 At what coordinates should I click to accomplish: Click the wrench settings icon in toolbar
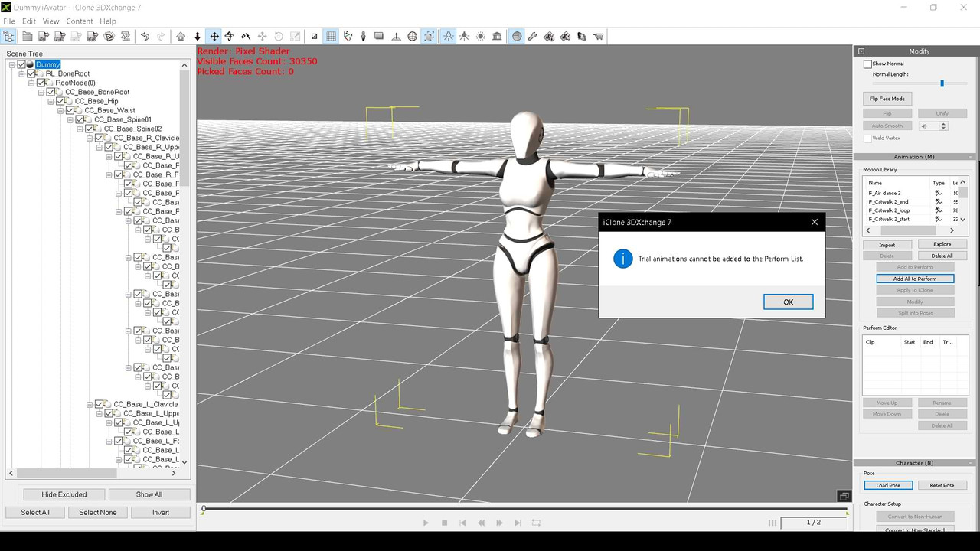tap(533, 36)
